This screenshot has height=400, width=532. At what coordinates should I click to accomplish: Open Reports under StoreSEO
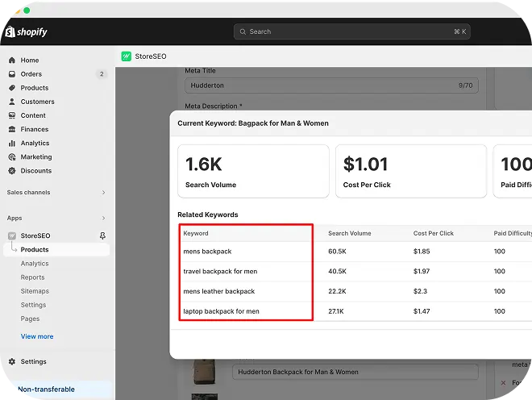pos(32,277)
